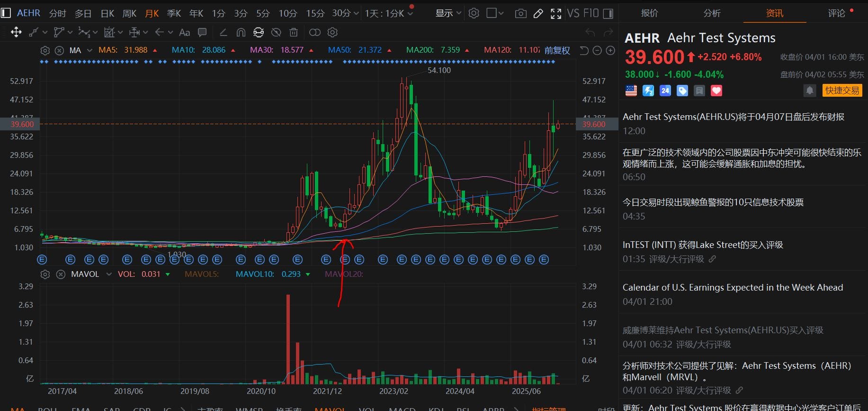
Task: Open the 显示 display dropdown
Action: [448, 13]
